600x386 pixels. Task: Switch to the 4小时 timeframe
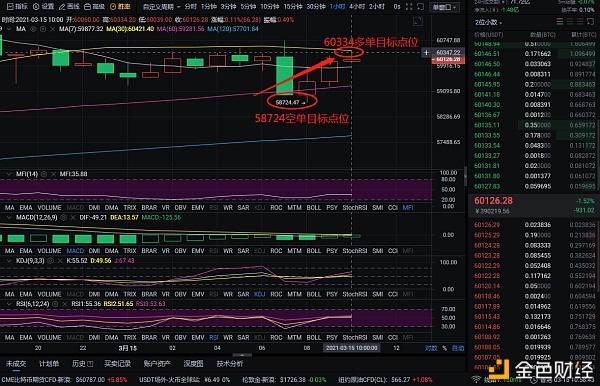click(x=357, y=7)
